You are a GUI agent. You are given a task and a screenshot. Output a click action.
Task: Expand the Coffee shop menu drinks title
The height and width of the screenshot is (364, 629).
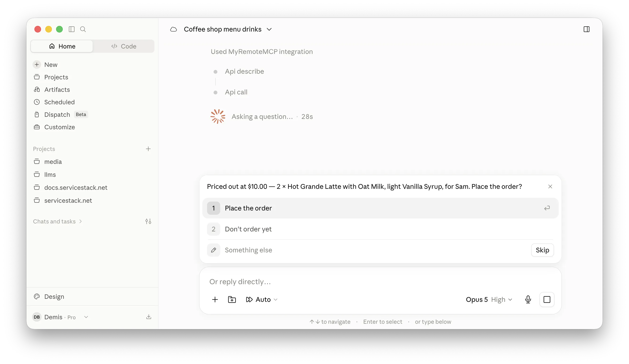(228, 29)
